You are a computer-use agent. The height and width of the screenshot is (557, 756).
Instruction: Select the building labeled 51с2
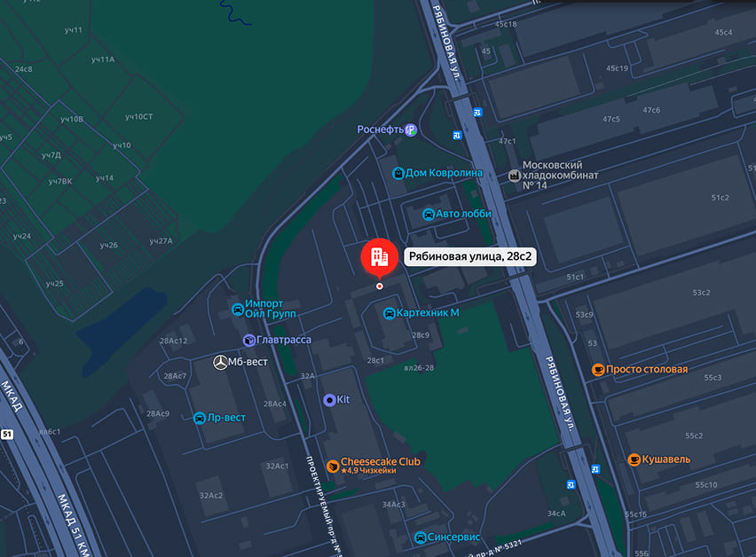click(x=721, y=198)
